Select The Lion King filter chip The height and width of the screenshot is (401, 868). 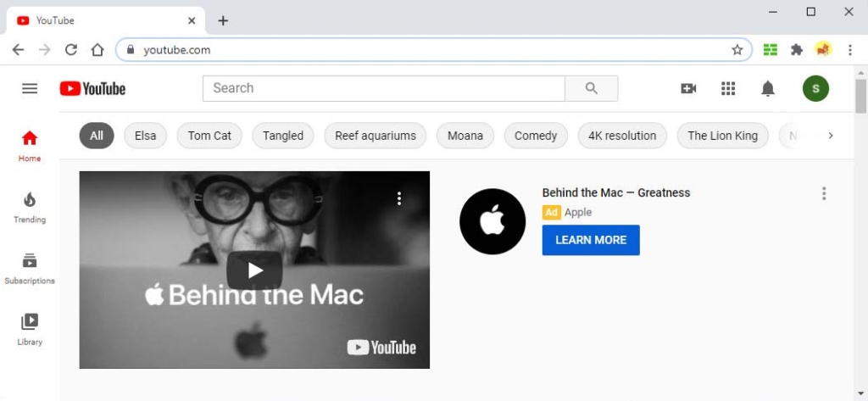point(722,136)
